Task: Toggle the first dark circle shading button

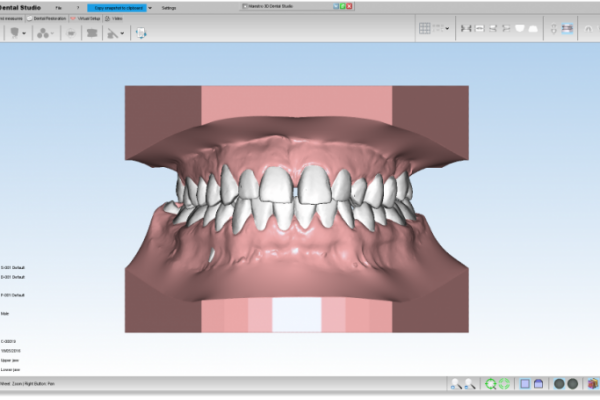Action: pyautogui.click(x=559, y=383)
